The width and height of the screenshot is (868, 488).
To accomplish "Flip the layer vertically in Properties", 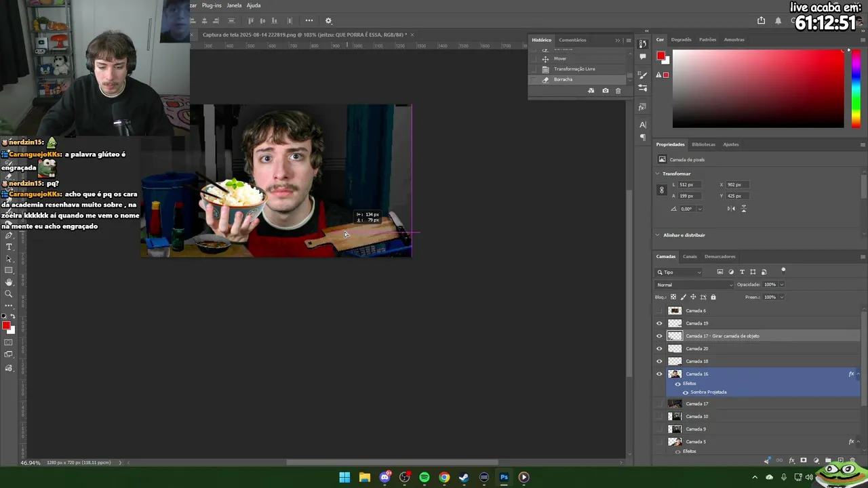I will click(744, 209).
